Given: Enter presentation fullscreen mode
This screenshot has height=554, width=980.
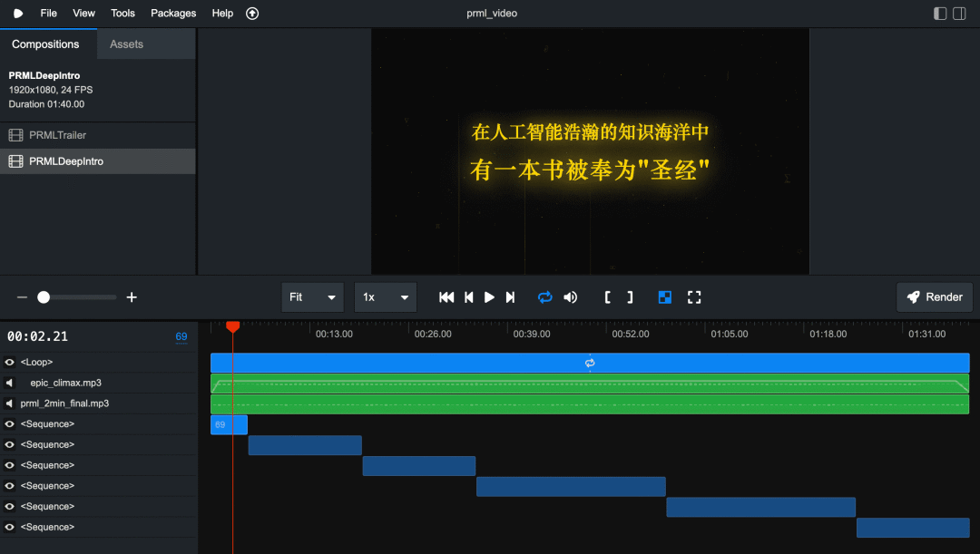Looking at the screenshot, I should coord(694,296).
